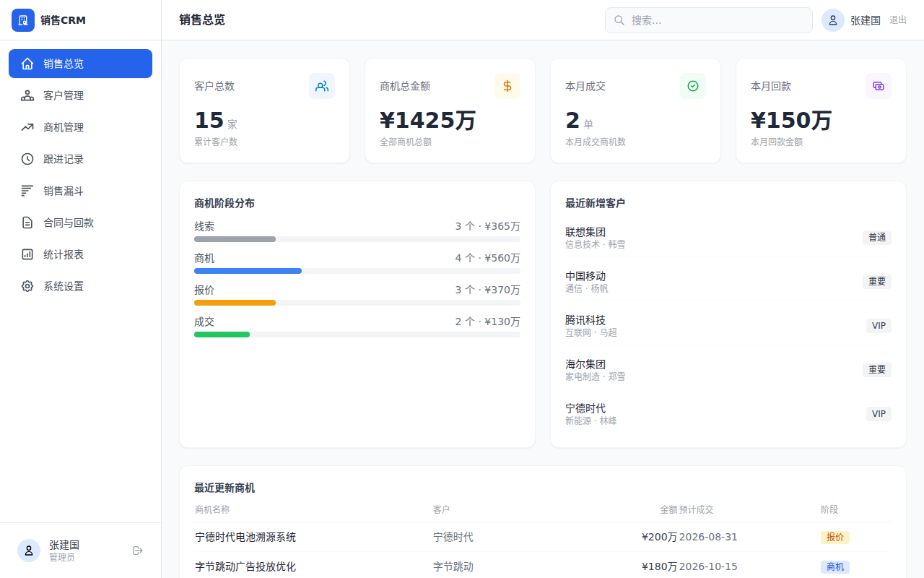Click the 普通 tag for 联想集团
The image size is (924, 578).
coord(877,238)
